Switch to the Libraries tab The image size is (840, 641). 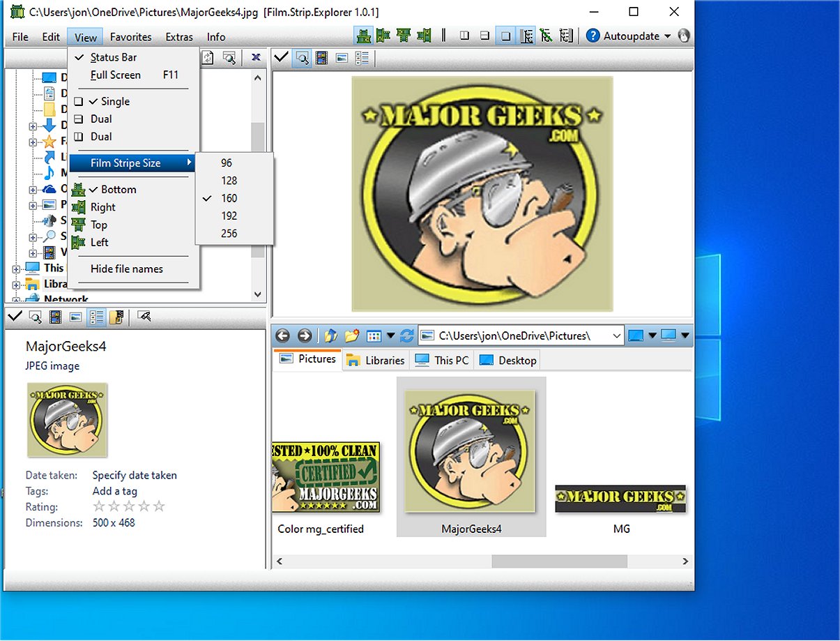point(376,361)
